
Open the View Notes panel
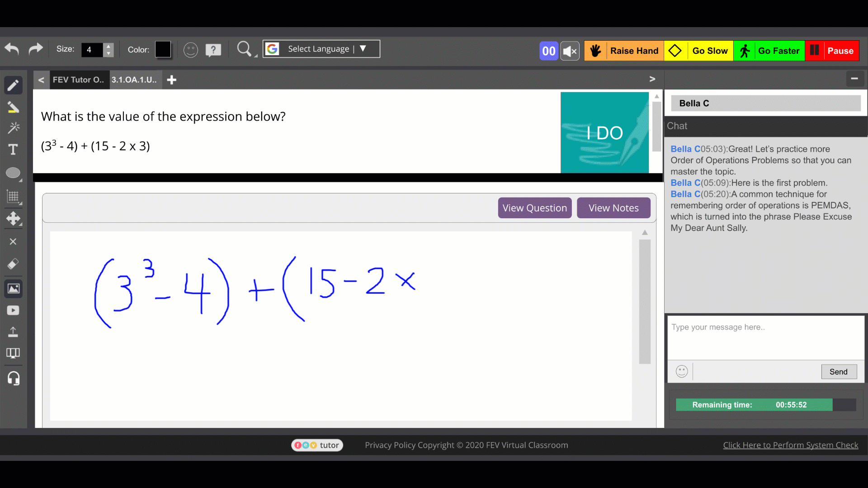pyautogui.click(x=613, y=207)
